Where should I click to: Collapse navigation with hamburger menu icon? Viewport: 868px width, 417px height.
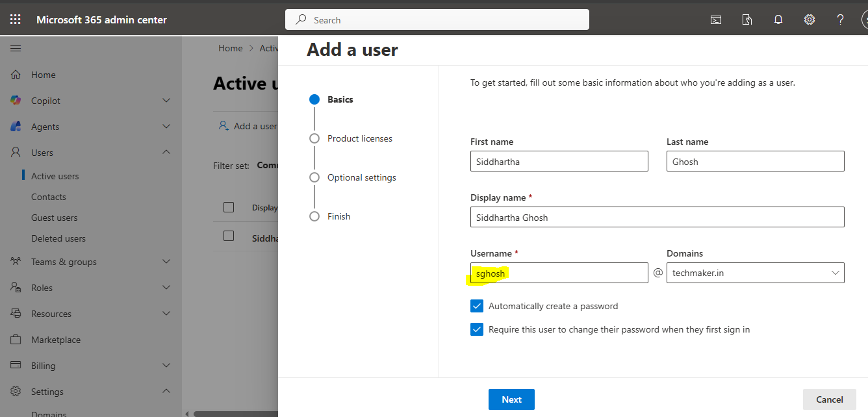point(16,48)
